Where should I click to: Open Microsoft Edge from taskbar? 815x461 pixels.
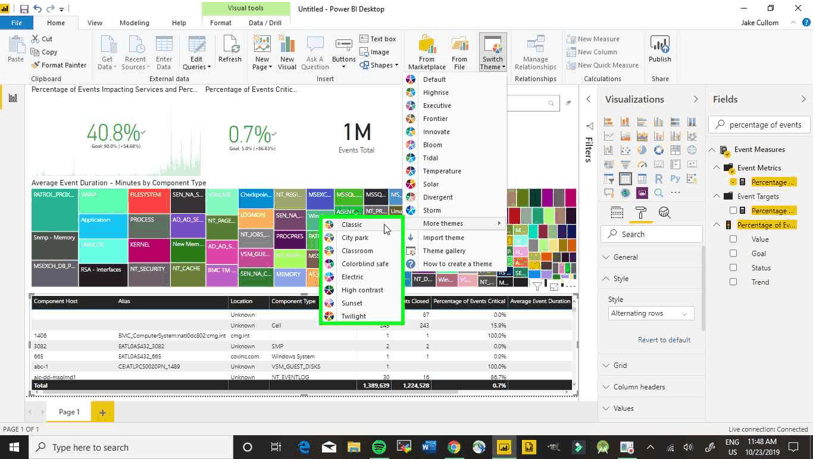[x=304, y=447]
